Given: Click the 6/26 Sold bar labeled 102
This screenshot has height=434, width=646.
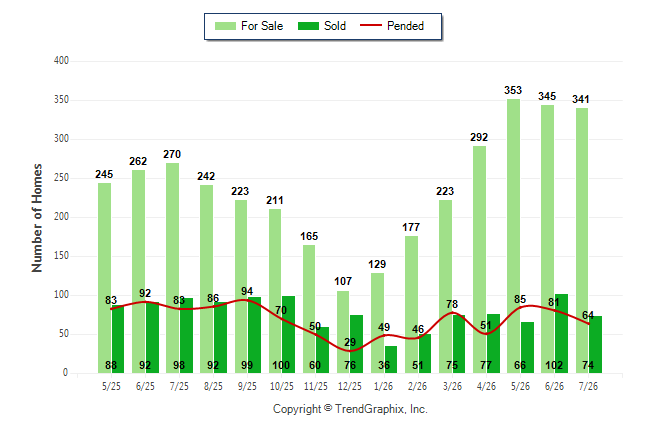Looking at the screenshot, I should [562, 333].
